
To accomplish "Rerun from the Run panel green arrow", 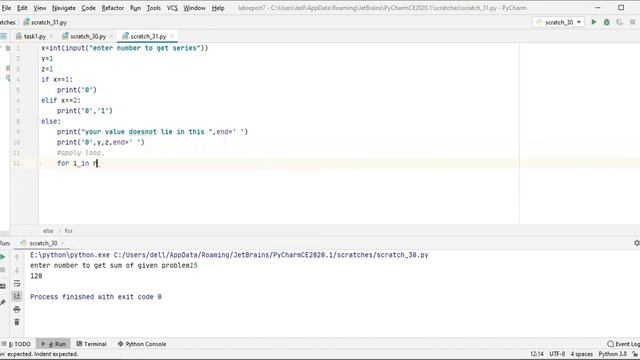I will tap(3, 257).
